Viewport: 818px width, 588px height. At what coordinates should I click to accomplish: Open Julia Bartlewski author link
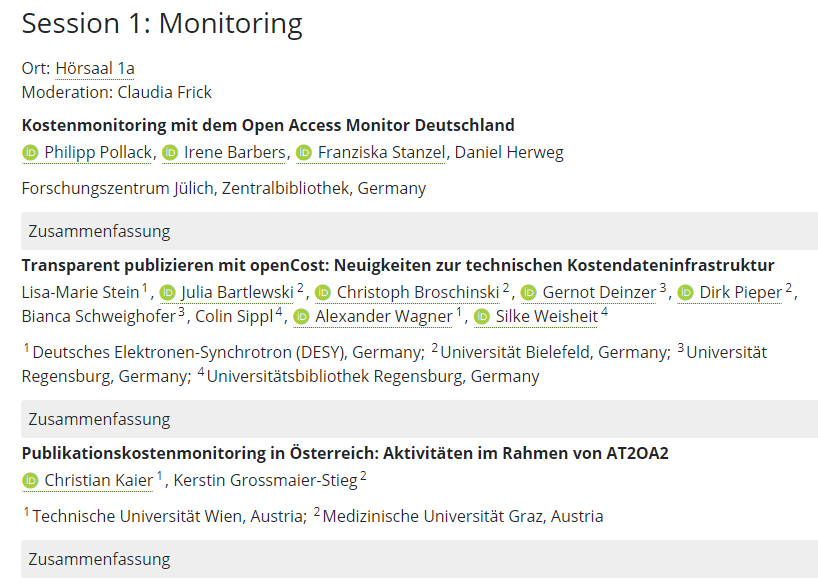(237, 292)
